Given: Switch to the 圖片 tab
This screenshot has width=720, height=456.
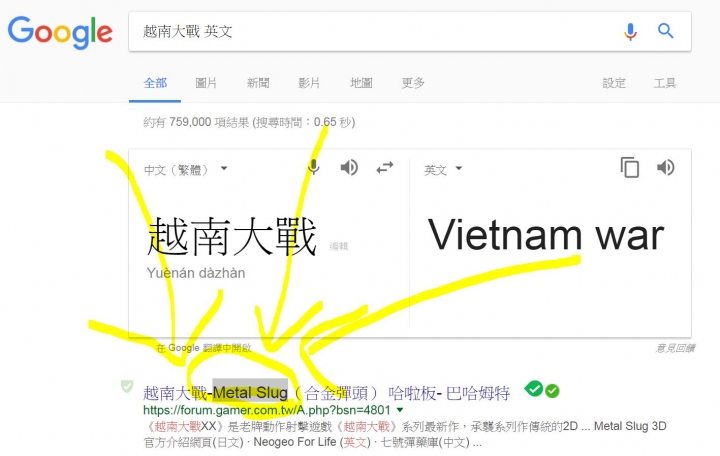Looking at the screenshot, I should click(206, 83).
